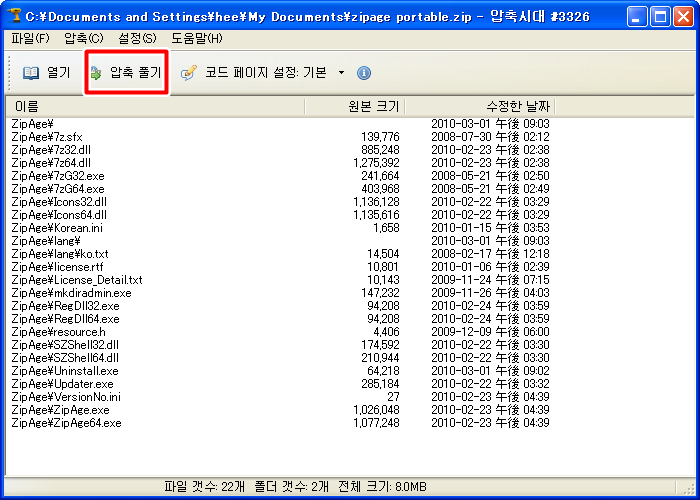
Task: Click the ZipAge app icon in title bar
Action: [x=14, y=17]
